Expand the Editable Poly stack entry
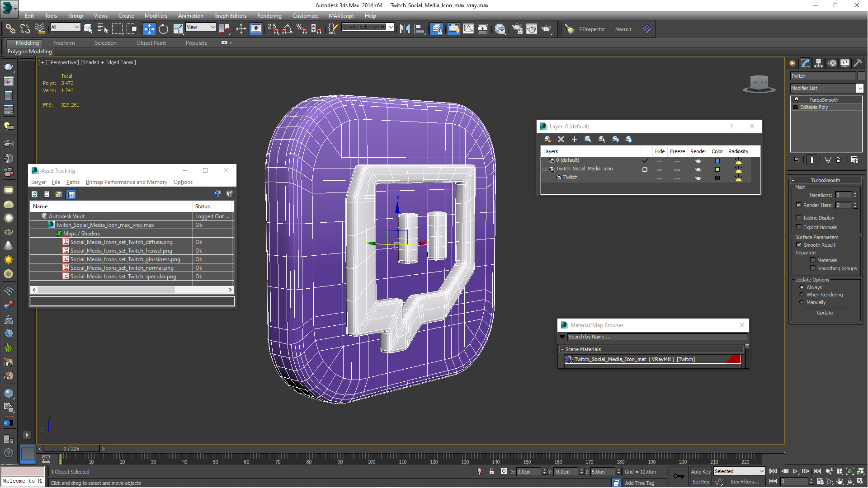Image resolution: width=868 pixels, height=488 pixels. [x=795, y=107]
